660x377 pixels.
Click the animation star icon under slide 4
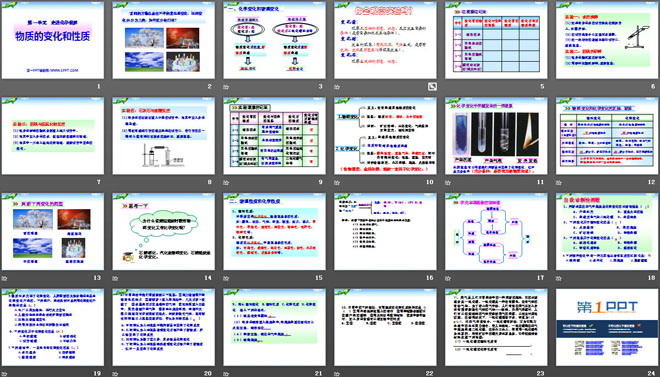point(337,87)
